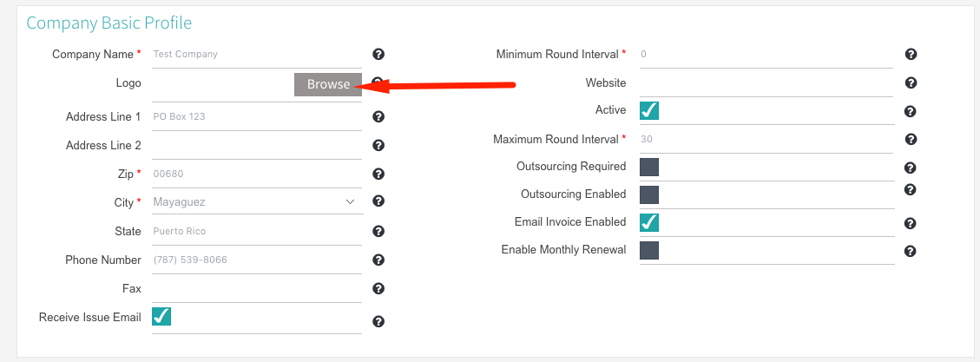Toggle the Email Invoice Enabled checkbox
The image size is (980, 362).
649,222
